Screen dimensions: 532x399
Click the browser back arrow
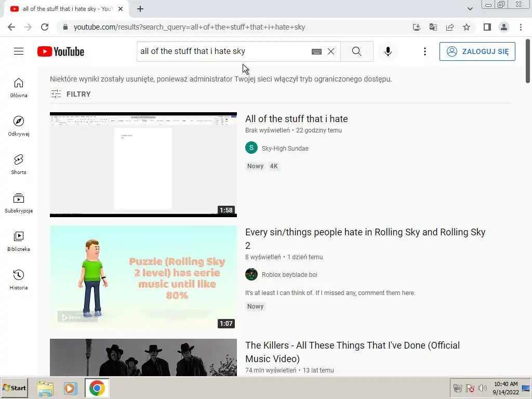11,27
